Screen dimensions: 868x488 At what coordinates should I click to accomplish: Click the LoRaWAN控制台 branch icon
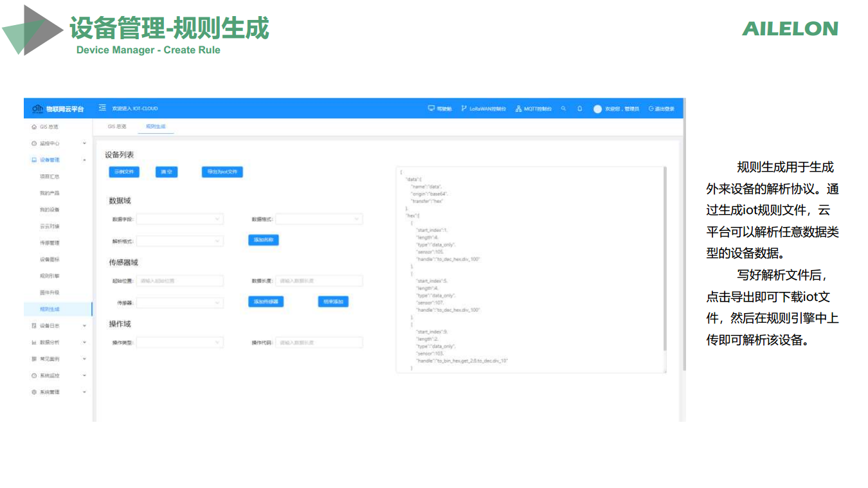point(464,109)
